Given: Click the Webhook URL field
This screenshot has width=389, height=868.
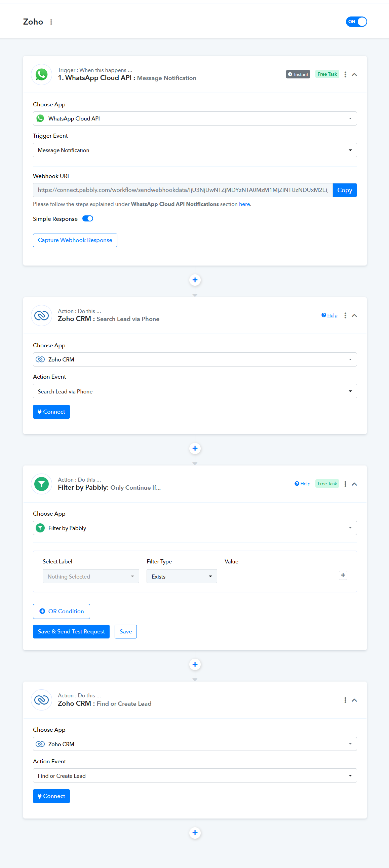Looking at the screenshot, I should (x=183, y=190).
